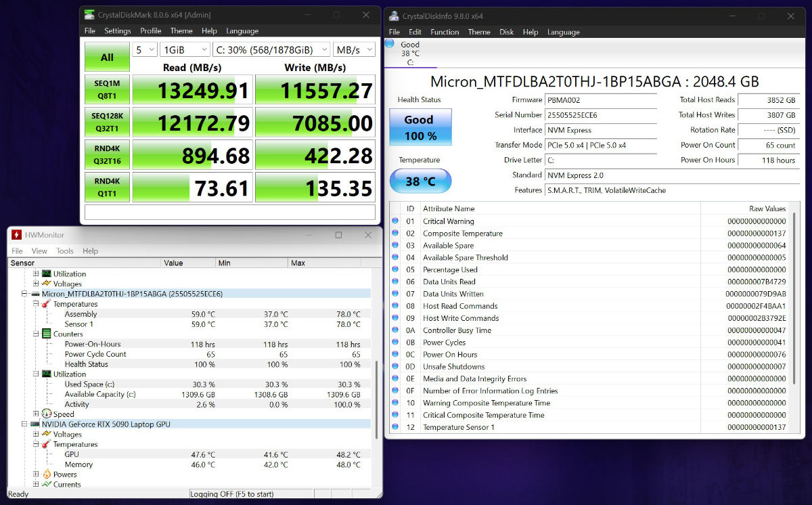Click the Firmware field showing PBMA002
Image resolution: width=812 pixels, height=505 pixels.
pos(601,100)
